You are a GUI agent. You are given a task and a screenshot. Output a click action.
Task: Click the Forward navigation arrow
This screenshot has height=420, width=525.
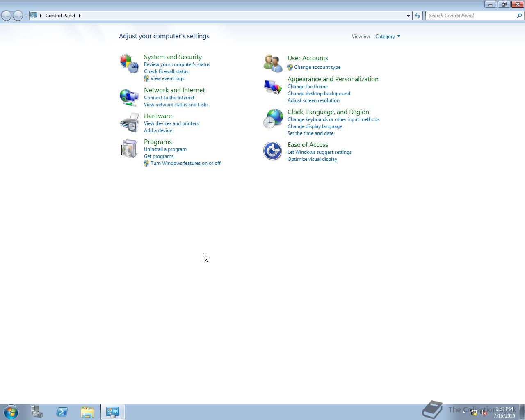tap(18, 16)
